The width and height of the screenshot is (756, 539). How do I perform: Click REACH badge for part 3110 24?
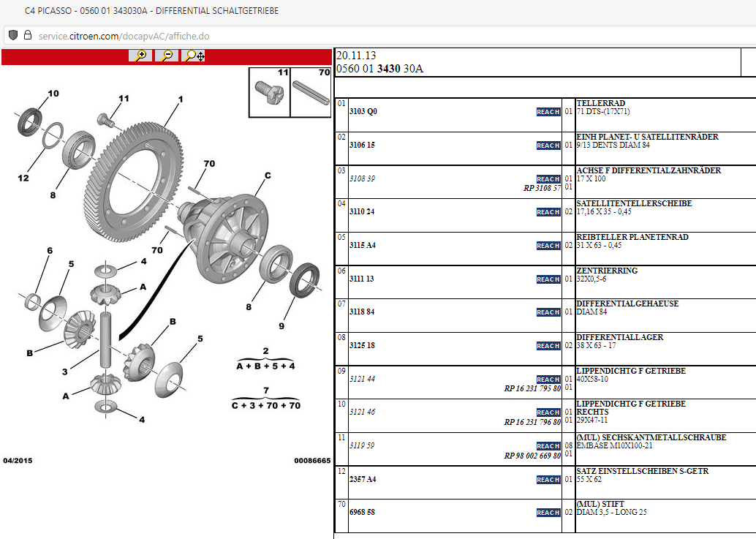tap(548, 212)
